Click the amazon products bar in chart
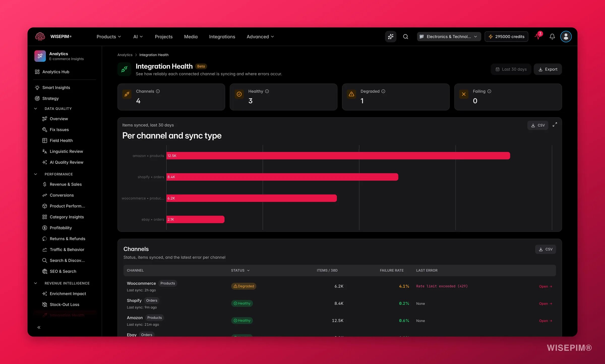Image resolution: width=605 pixels, height=364 pixels. coord(338,156)
